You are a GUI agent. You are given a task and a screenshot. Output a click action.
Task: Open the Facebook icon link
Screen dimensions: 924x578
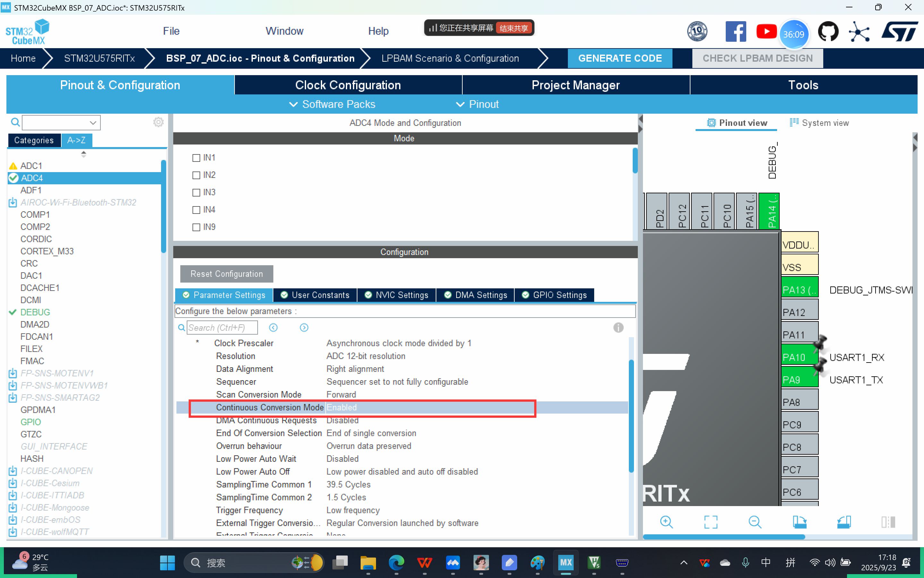(736, 31)
